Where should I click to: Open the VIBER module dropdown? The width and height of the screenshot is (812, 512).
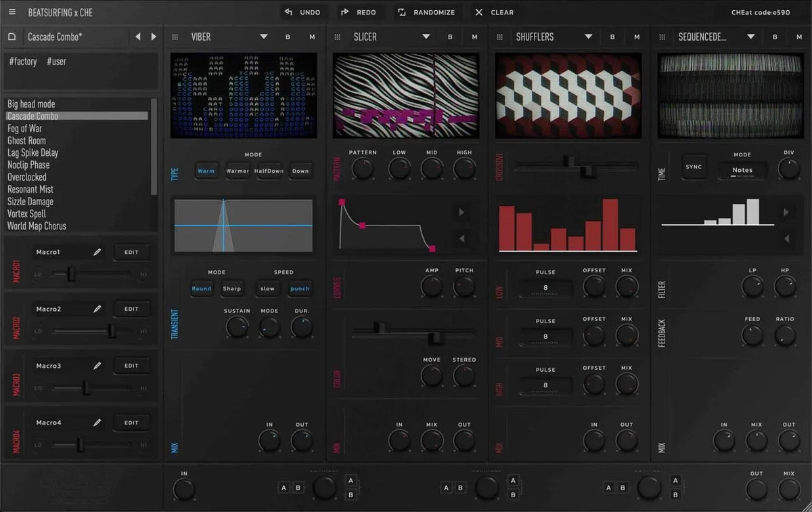click(x=263, y=37)
